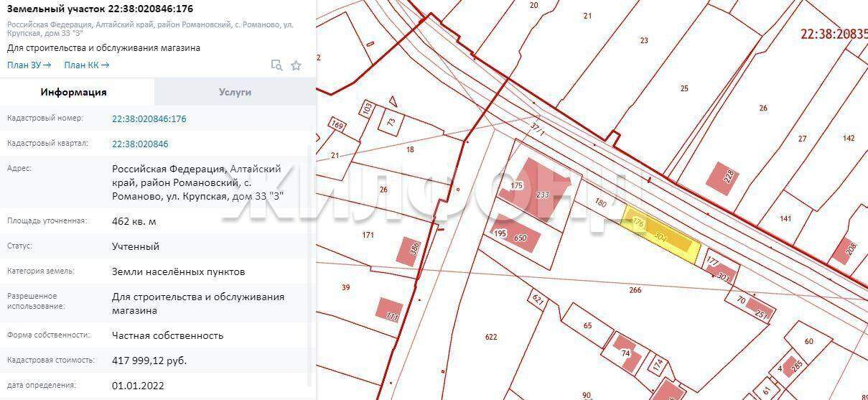The width and height of the screenshot is (868, 400).
Task: Click building 228 on the map
Action: [x=723, y=177]
